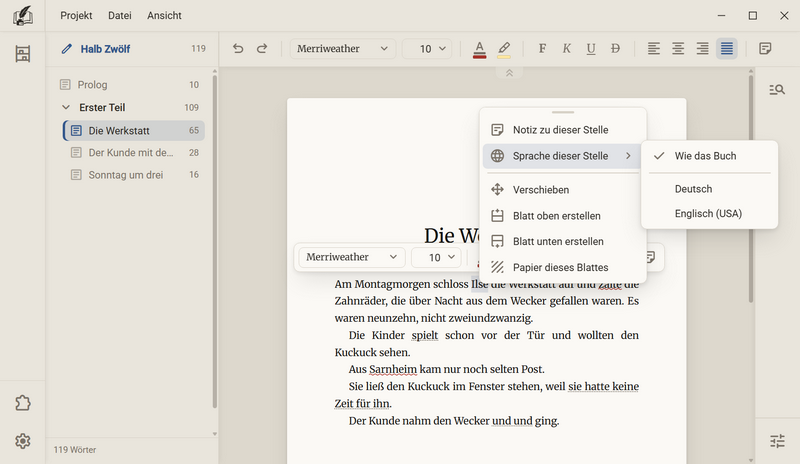Choose Blatt unten erstellen
The width and height of the screenshot is (800, 464).
point(561,241)
